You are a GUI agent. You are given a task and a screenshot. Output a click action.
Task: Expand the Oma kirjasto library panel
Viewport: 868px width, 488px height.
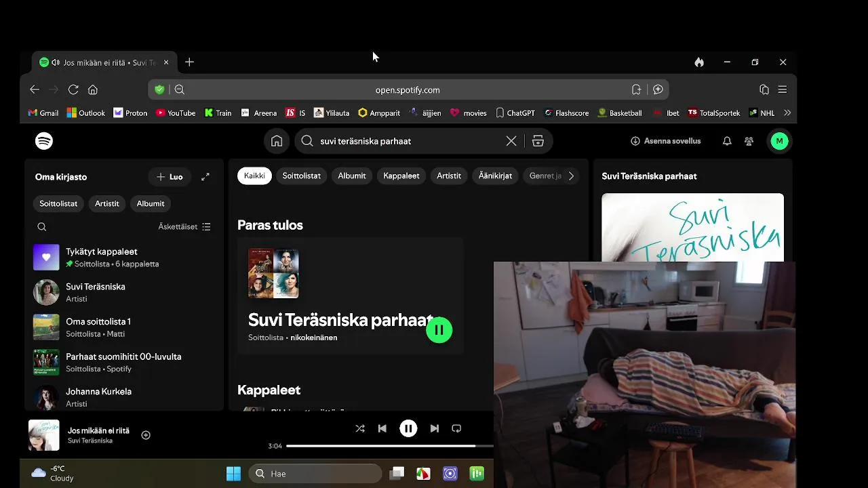205,177
